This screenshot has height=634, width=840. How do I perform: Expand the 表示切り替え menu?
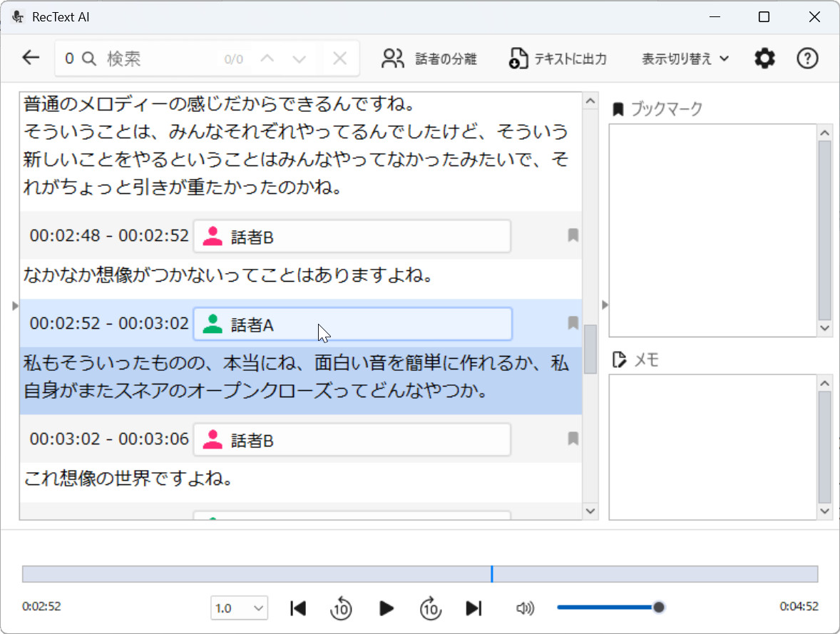click(685, 58)
